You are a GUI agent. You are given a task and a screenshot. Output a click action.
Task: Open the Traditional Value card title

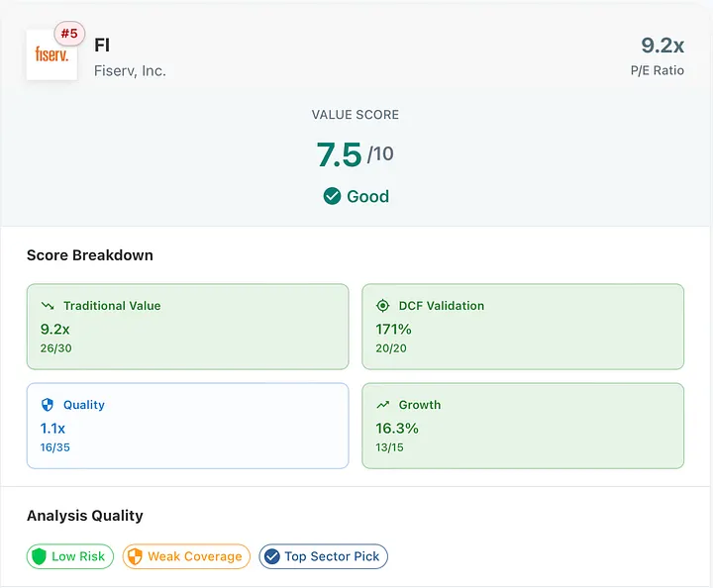[112, 305]
